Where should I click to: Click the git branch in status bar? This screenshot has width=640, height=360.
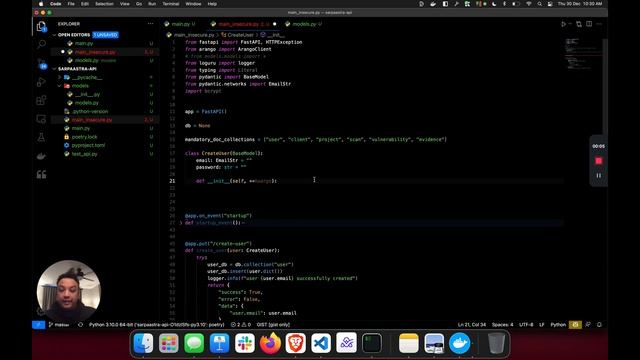pyautogui.click(x=59, y=325)
